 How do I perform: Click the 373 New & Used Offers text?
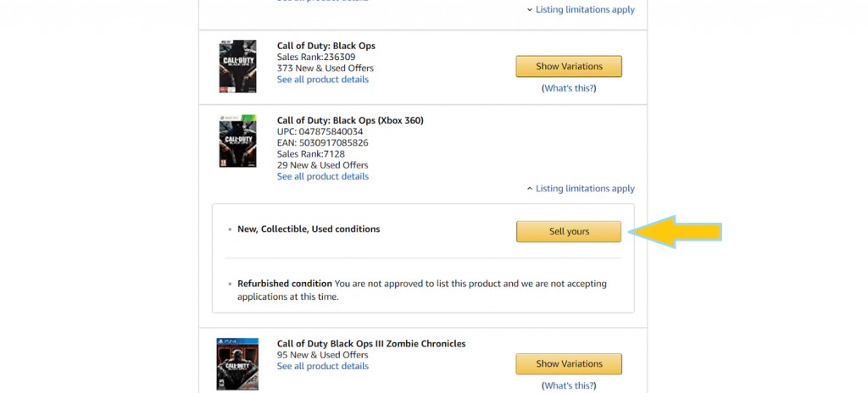325,69
